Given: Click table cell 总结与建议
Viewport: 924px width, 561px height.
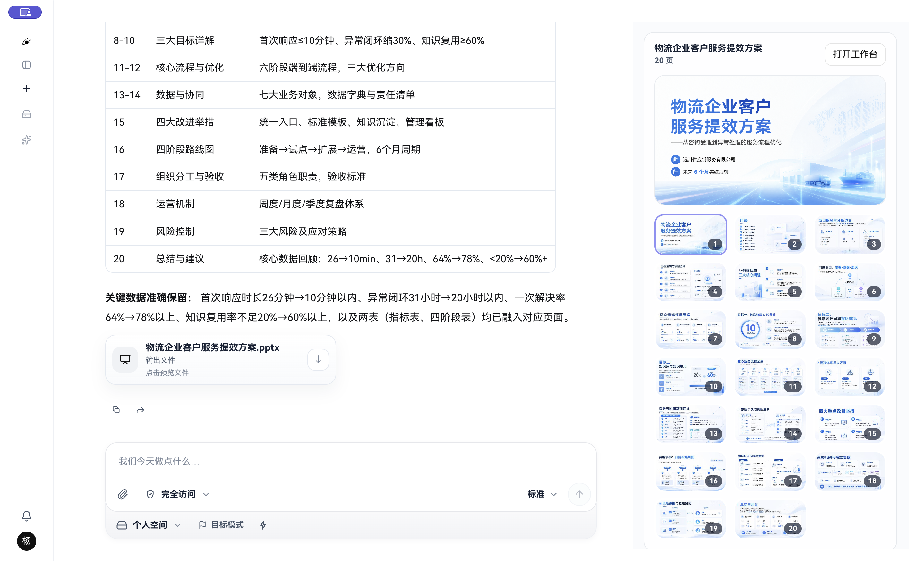Looking at the screenshot, I should [180, 259].
